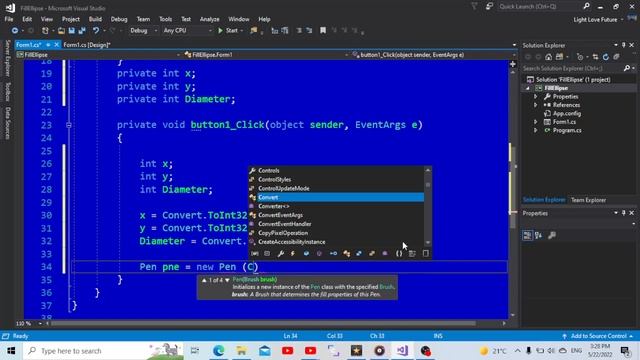This screenshot has width=640, height=360.
Task: Click the Visual Studio logo icon
Action: coord(10,7)
